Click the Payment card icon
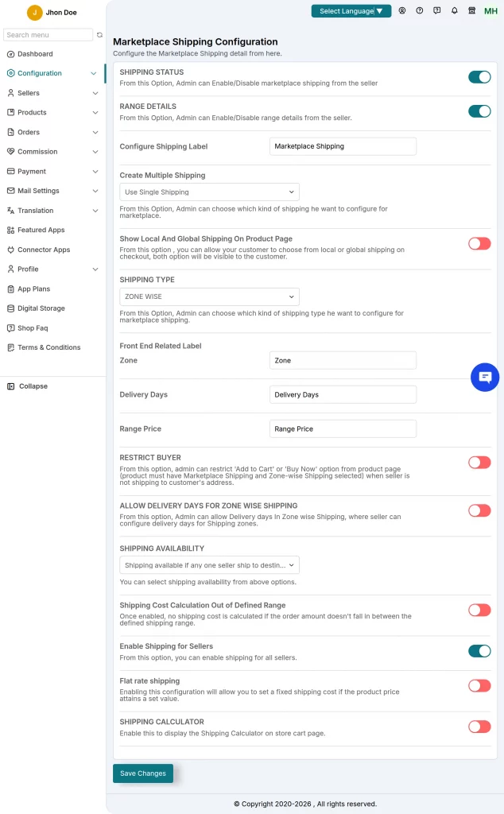504x814 pixels. (10, 172)
